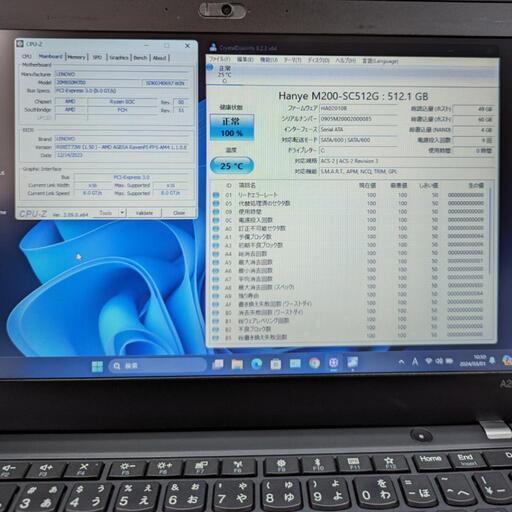Viewport: 512px width, 512px height.
Task: Select drive C status icon in disk bar
Action: pos(210,68)
